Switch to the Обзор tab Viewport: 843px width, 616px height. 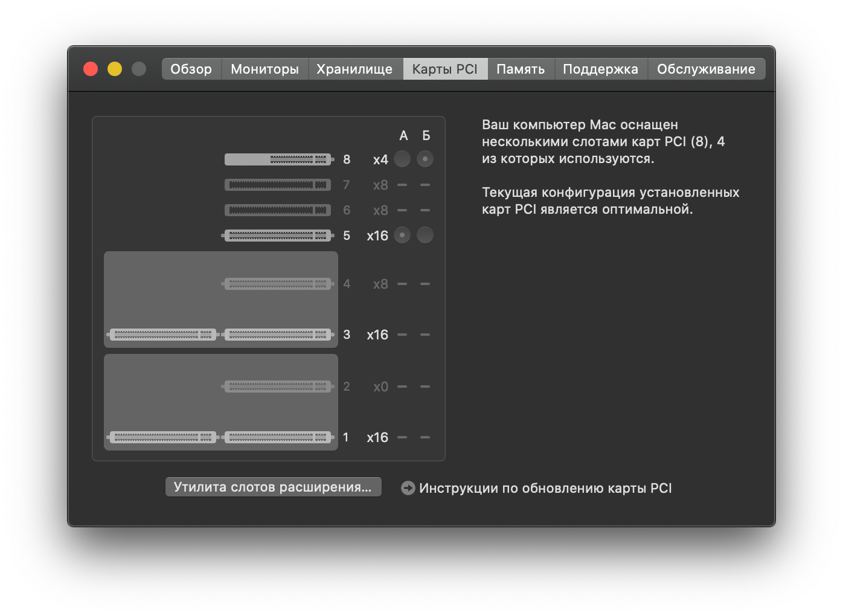pyautogui.click(x=191, y=69)
